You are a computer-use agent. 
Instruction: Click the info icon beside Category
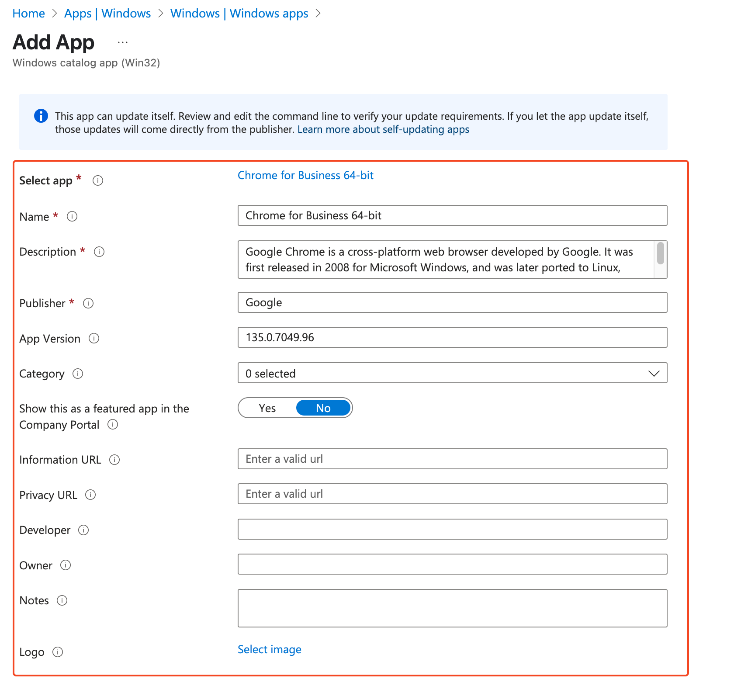click(78, 374)
